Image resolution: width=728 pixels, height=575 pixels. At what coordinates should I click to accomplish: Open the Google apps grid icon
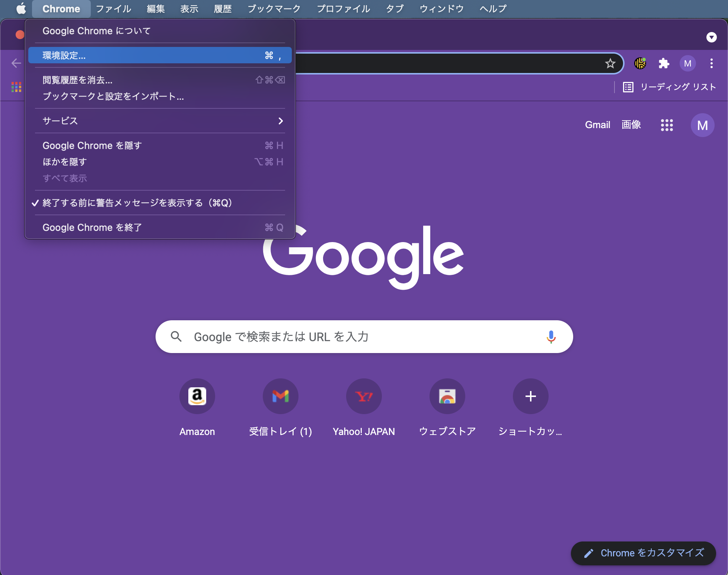click(x=667, y=125)
